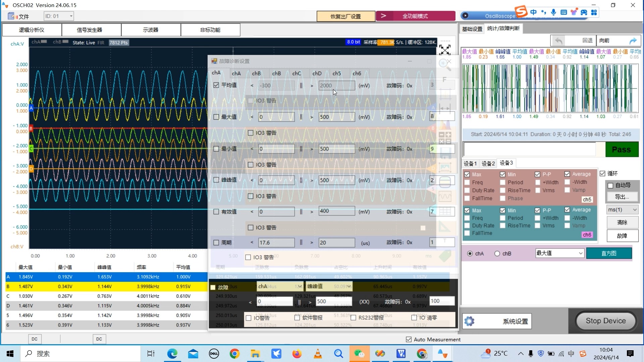Click the 向前 forward arrow icon

point(633,41)
